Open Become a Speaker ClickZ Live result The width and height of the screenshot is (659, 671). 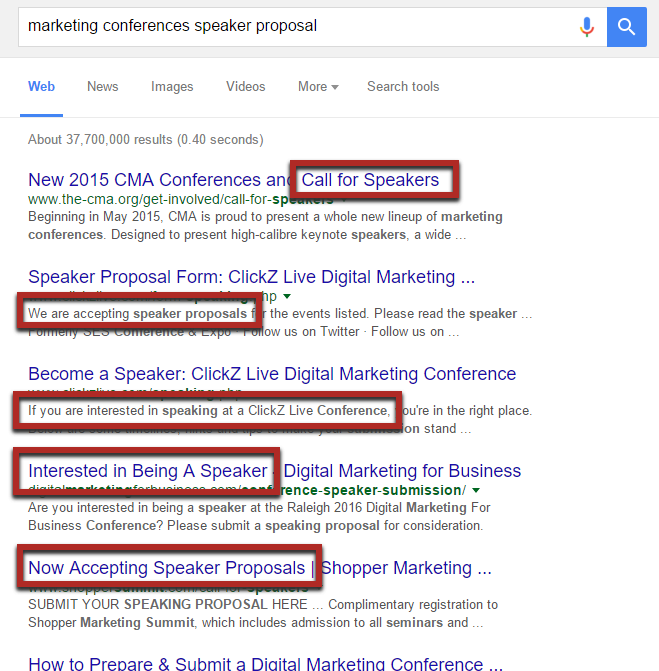[272, 374]
